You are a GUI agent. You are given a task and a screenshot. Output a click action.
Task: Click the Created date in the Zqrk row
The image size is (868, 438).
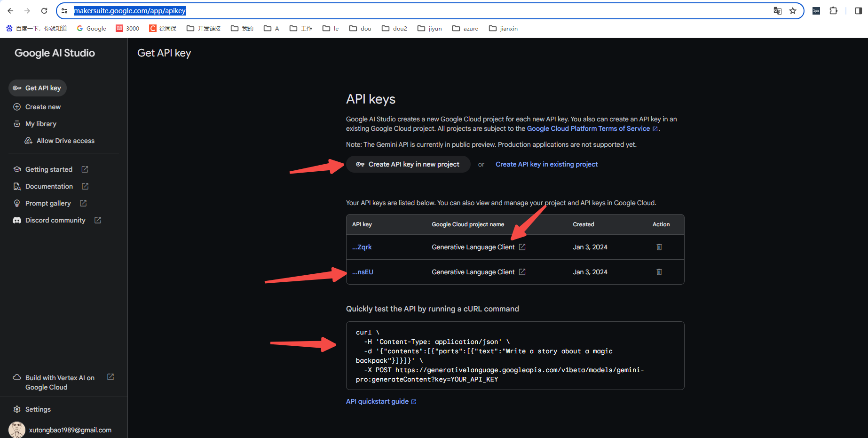pos(590,247)
